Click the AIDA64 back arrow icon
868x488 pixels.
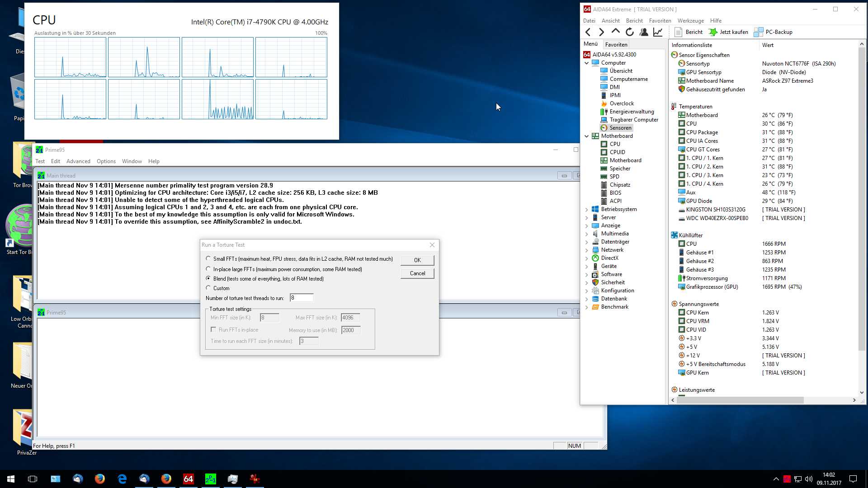point(588,32)
